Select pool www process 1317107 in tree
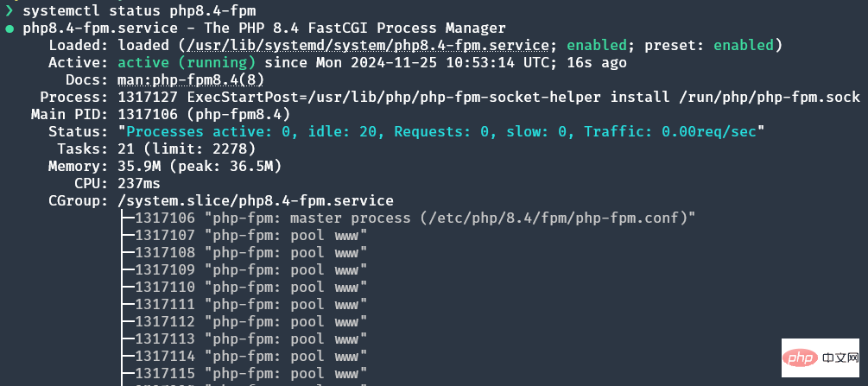The width and height of the screenshot is (868, 386). 251,235
